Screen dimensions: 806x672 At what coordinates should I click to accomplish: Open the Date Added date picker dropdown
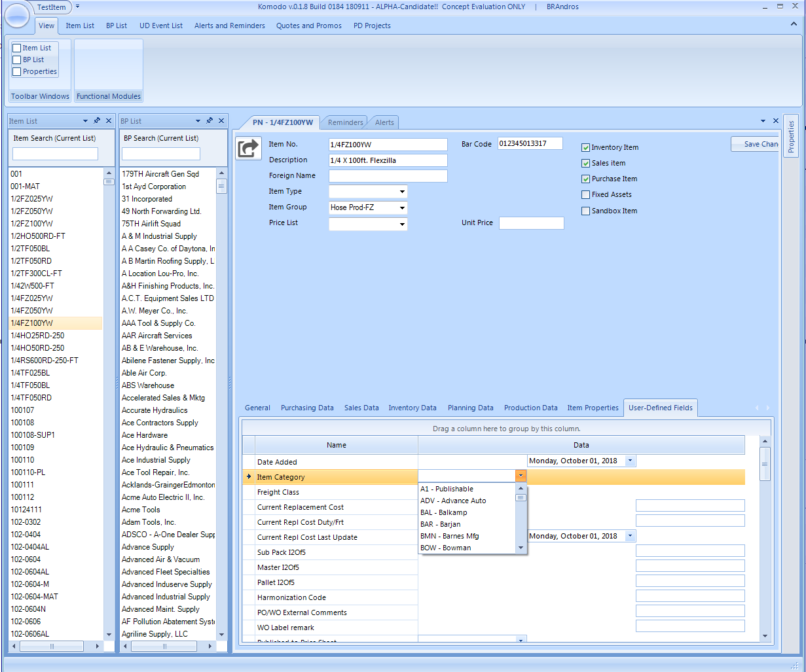(x=630, y=461)
